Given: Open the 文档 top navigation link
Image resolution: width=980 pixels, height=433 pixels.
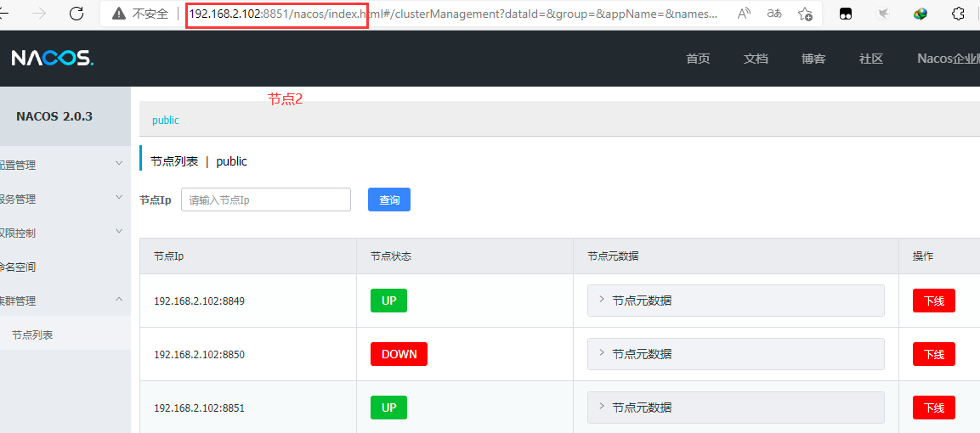Looking at the screenshot, I should point(756,59).
